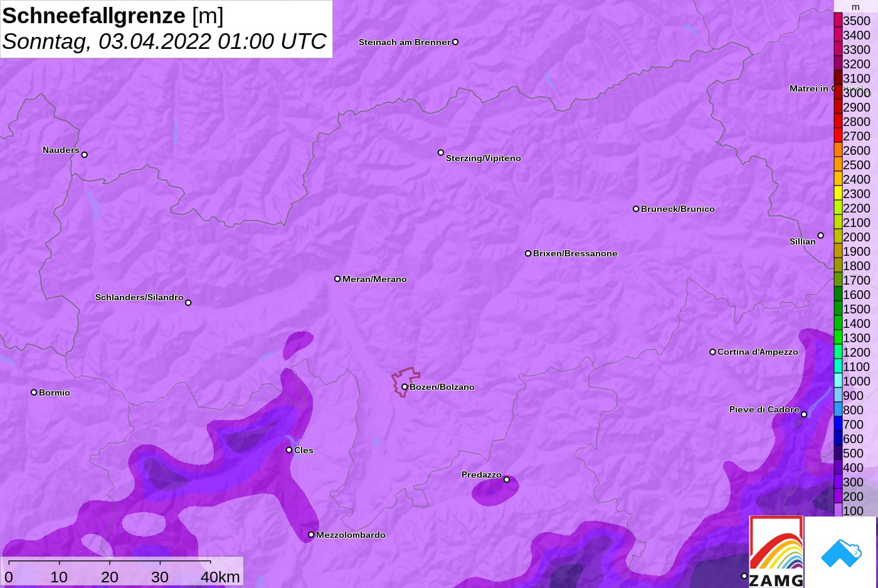Click the Bruneck/Brunico location dot
Image resolution: width=878 pixels, height=588 pixels.
click(x=636, y=209)
